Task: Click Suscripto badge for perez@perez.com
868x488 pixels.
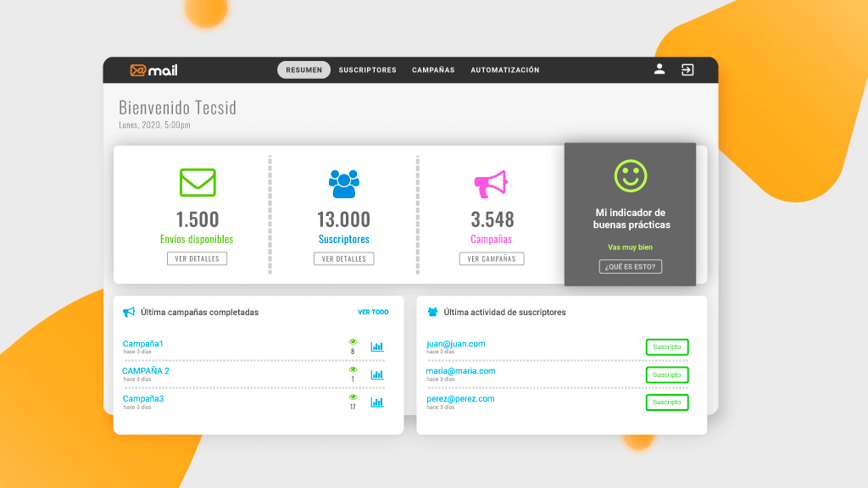Action: click(667, 402)
